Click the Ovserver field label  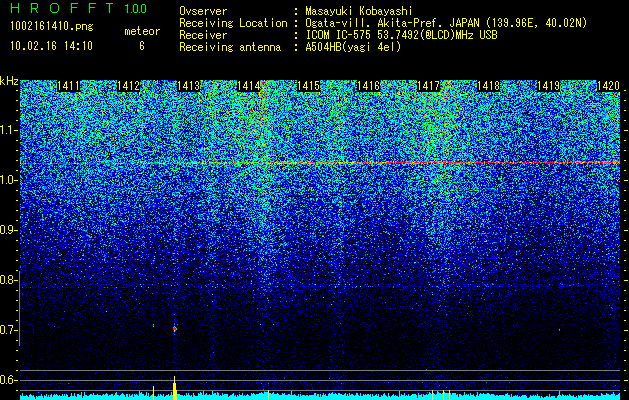pos(203,11)
